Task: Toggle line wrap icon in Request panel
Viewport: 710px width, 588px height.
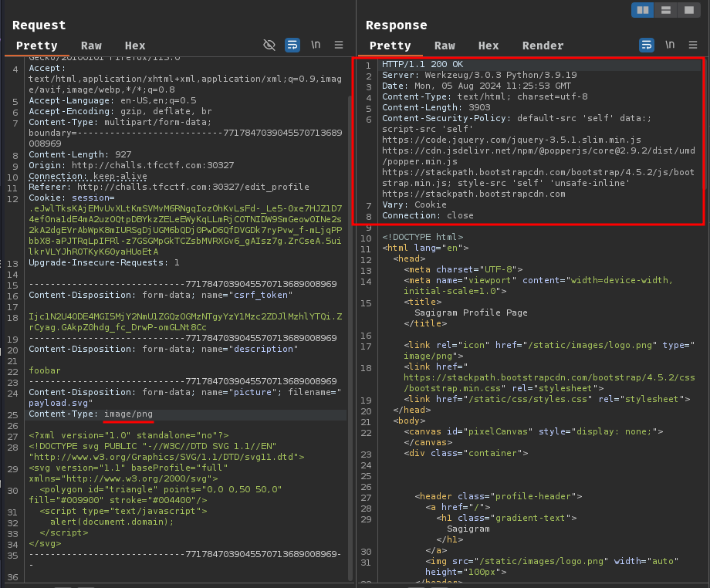Action: 292,45
